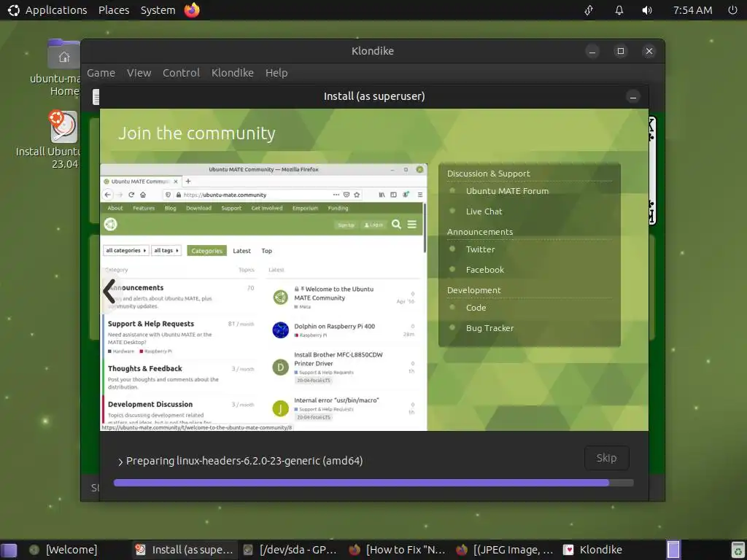Screen dimensions: 747x560
Task: Open the trash icon in bottom panel
Action: (738, 550)
